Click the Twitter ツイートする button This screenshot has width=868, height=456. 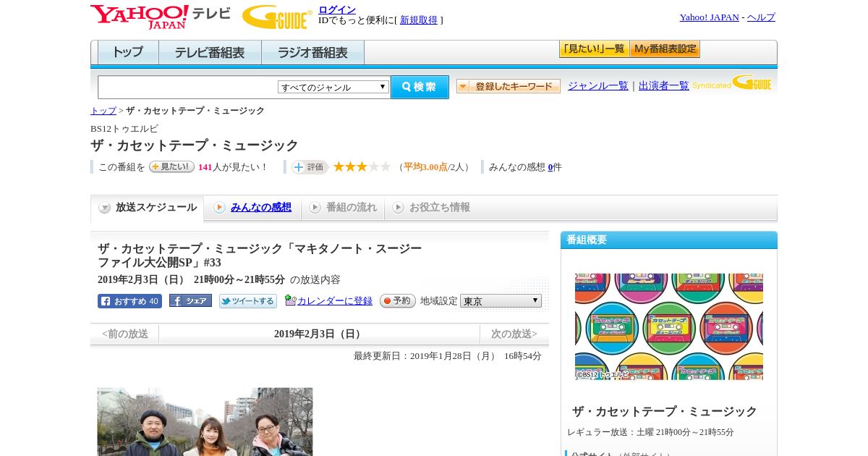click(x=248, y=301)
